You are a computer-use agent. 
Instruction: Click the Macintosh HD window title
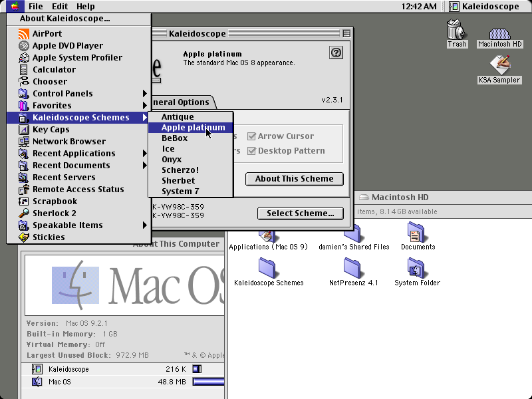[400, 197]
